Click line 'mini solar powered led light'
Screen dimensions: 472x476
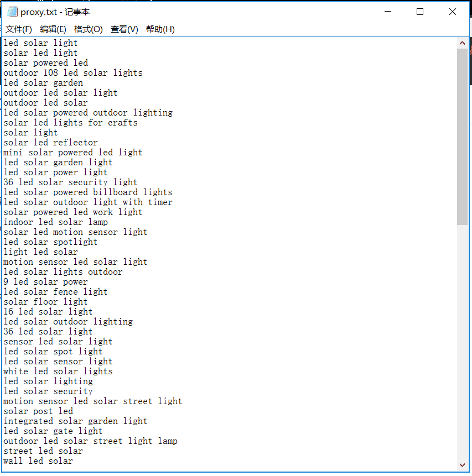(73, 153)
